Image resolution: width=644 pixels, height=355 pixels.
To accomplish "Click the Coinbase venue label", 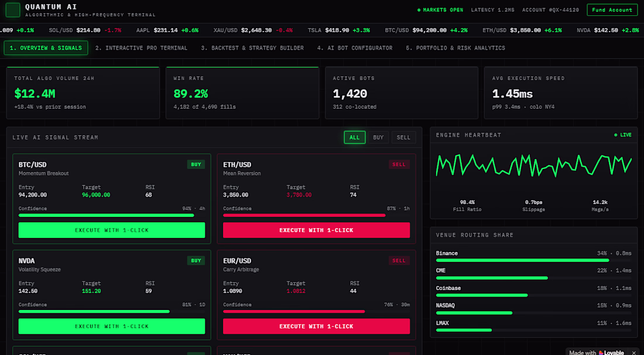I will pos(448,288).
